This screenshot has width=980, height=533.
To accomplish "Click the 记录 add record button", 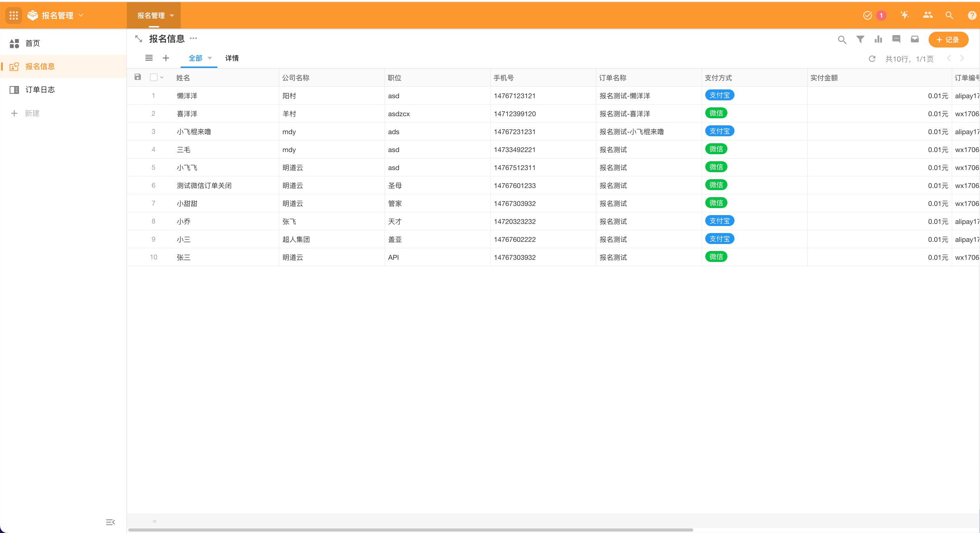I will pyautogui.click(x=948, y=39).
